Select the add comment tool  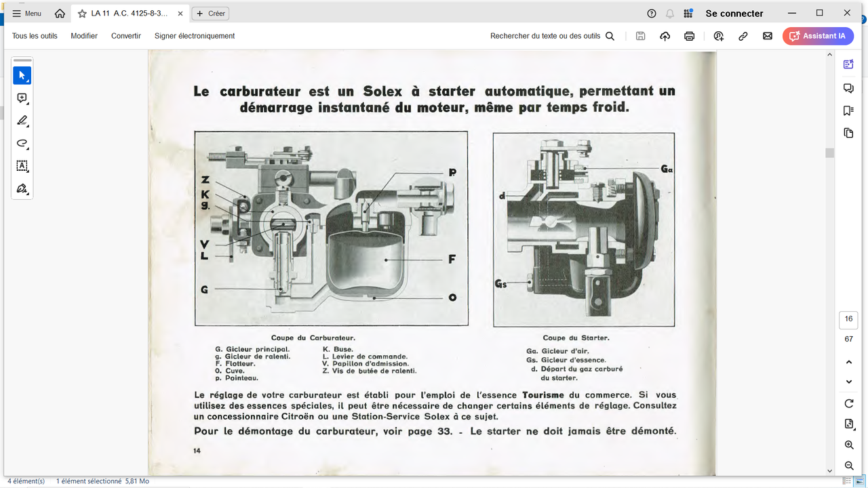(22, 98)
